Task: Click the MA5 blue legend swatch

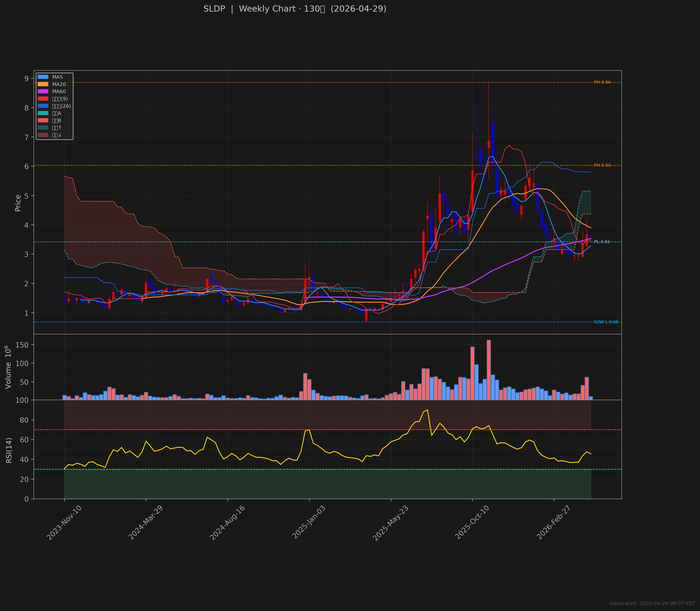Action: click(43, 77)
